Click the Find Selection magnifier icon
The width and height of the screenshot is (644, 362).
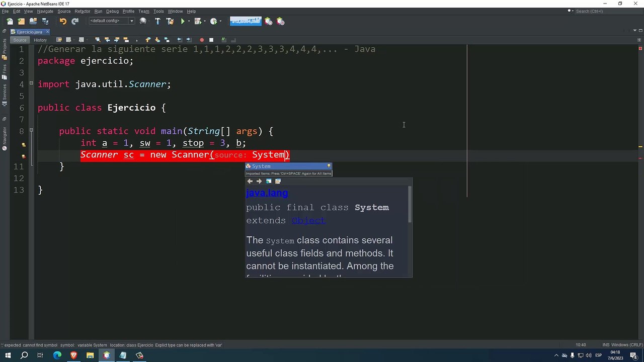coord(98,40)
